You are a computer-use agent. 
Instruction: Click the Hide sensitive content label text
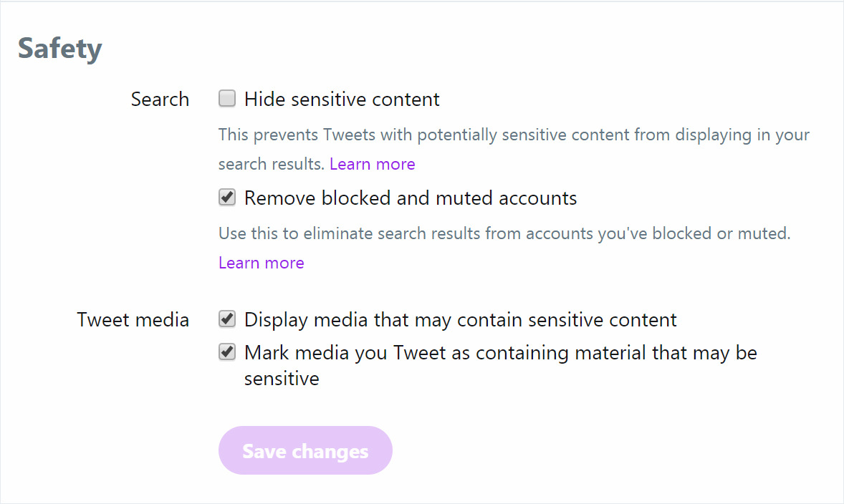click(x=342, y=100)
